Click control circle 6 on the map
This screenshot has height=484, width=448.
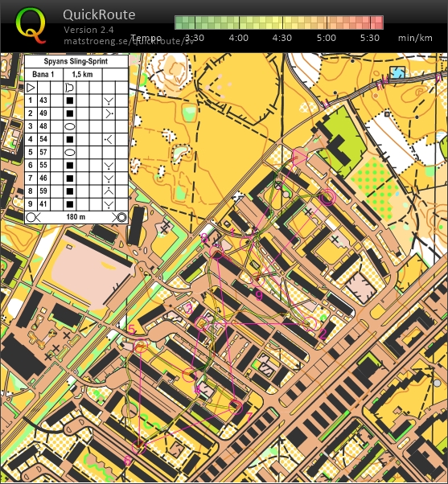[x=139, y=446]
